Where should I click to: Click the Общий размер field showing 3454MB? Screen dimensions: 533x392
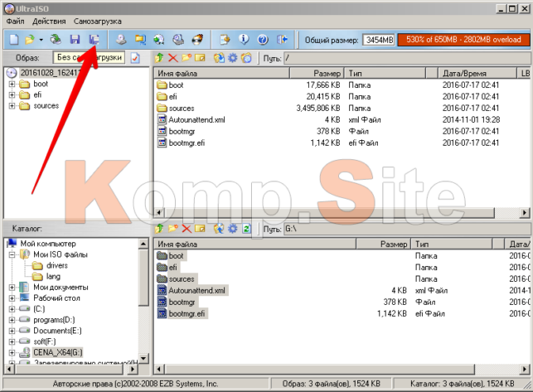point(380,40)
